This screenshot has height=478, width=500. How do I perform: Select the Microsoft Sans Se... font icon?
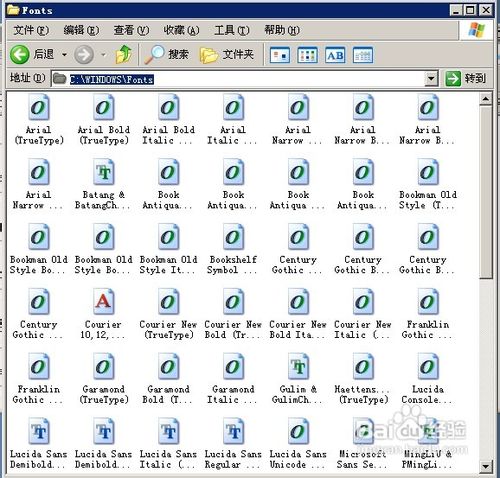point(363,432)
